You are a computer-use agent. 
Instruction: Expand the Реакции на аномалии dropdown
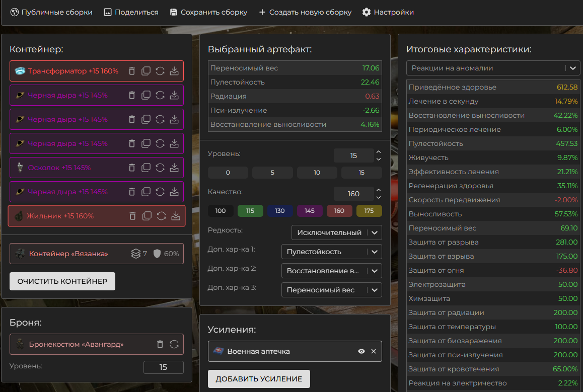point(493,68)
